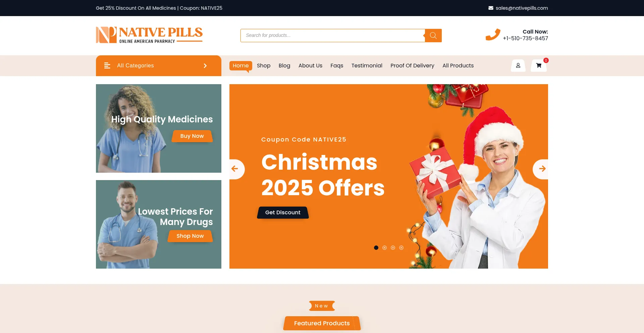The image size is (644, 333).
Task: Click the Get Discount button
Action: point(283,213)
